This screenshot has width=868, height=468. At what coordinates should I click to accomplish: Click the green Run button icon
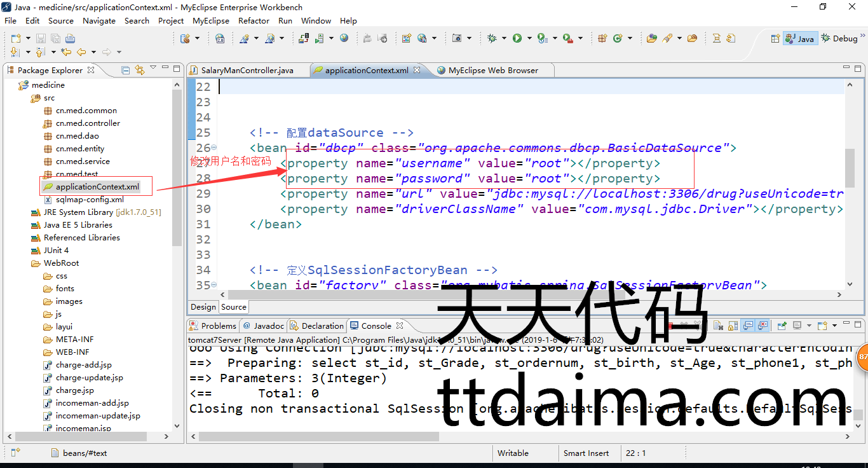point(517,38)
